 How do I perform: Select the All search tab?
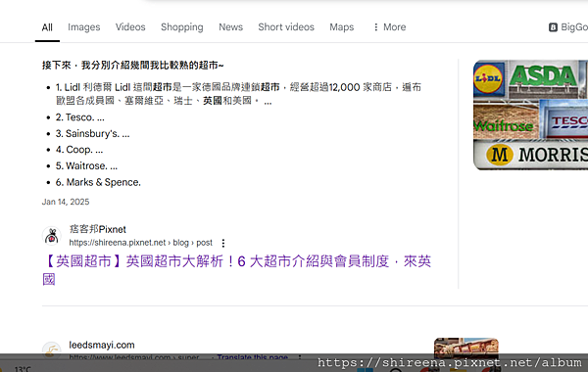click(47, 27)
